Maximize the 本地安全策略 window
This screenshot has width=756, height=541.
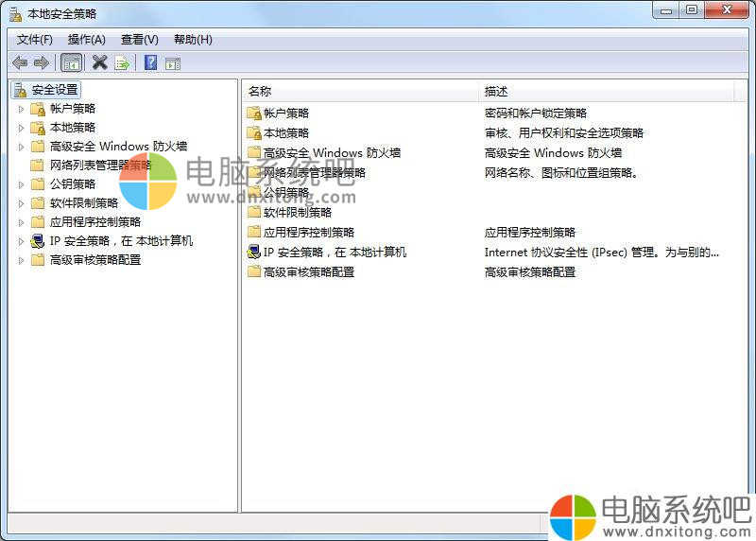[x=692, y=9]
